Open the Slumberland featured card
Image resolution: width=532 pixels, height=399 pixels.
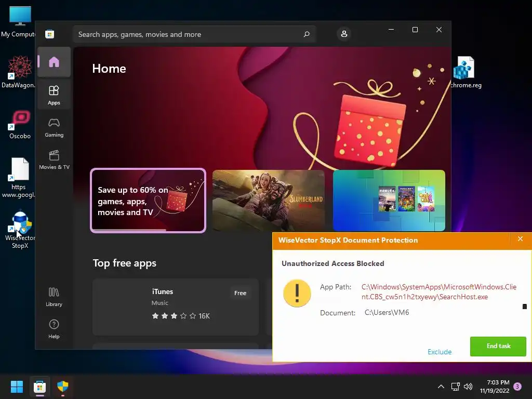[269, 201]
